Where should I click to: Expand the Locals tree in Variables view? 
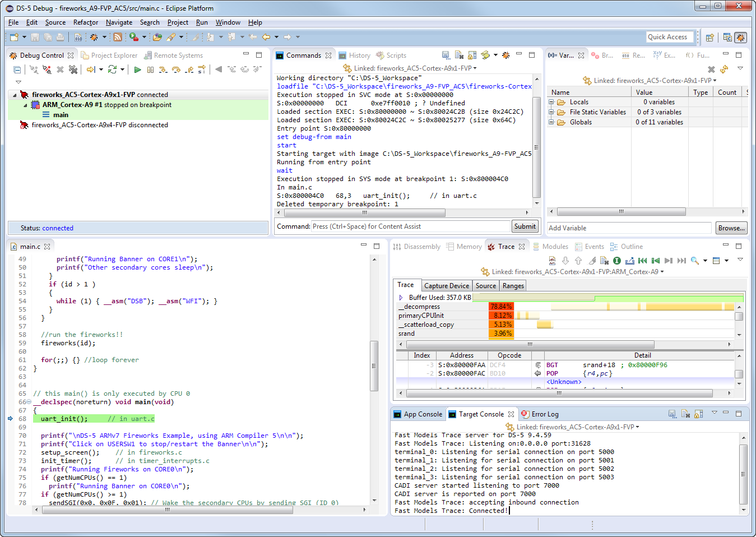[550, 101]
